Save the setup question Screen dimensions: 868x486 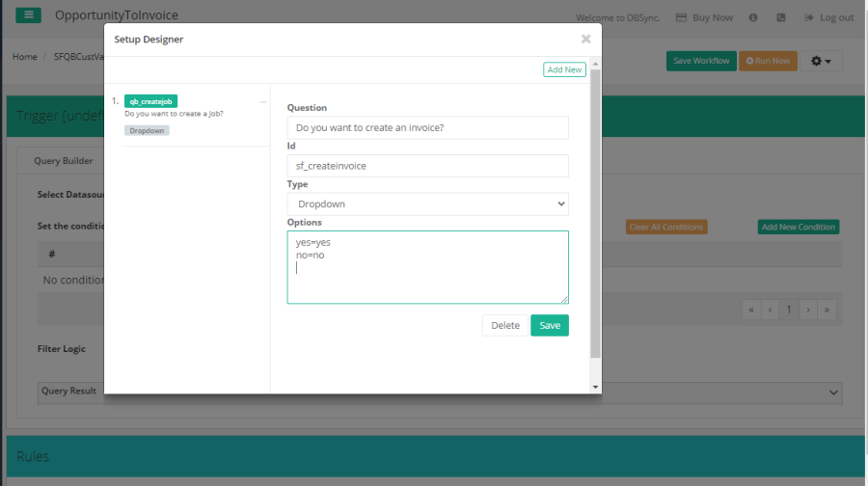(549, 326)
